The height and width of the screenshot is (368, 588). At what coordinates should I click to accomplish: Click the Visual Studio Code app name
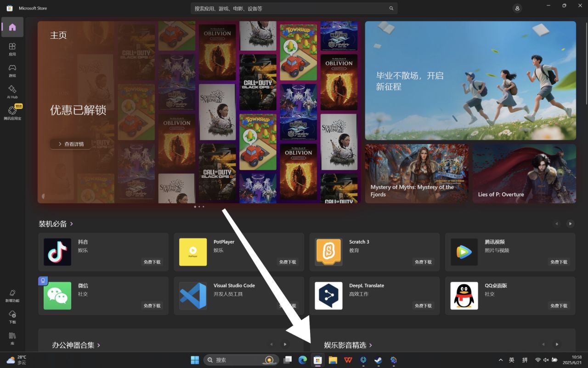coord(234,286)
